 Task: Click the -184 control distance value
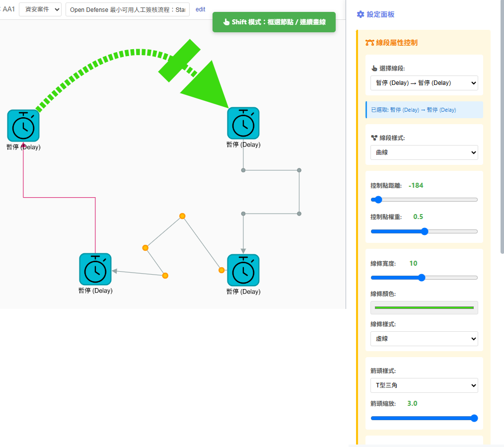click(416, 186)
